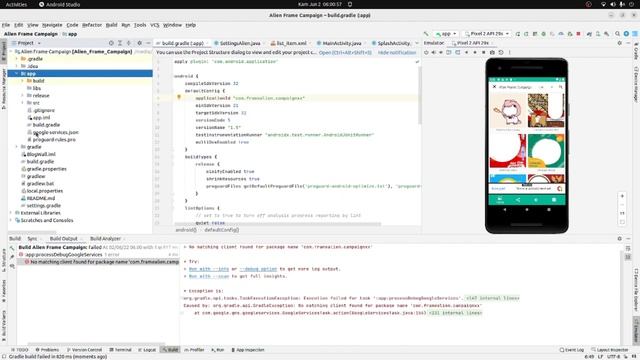Expand the .gradle folder arrow
The image size is (640, 360).
coord(17,59)
